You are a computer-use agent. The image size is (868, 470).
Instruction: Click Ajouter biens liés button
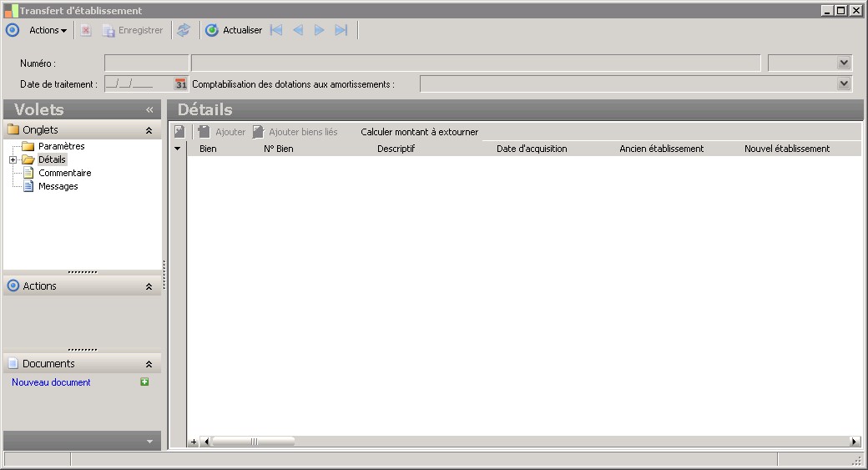pyautogui.click(x=295, y=132)
